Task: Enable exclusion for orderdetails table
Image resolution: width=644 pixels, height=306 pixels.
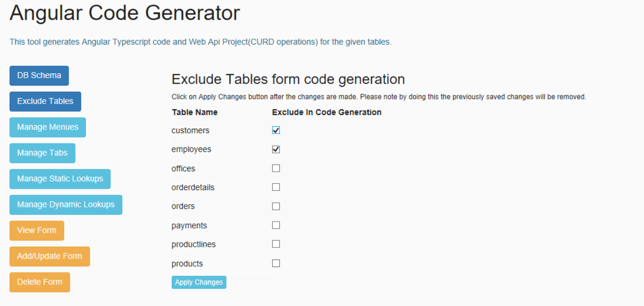Action: pyautogui.click(x=276, y=187)
